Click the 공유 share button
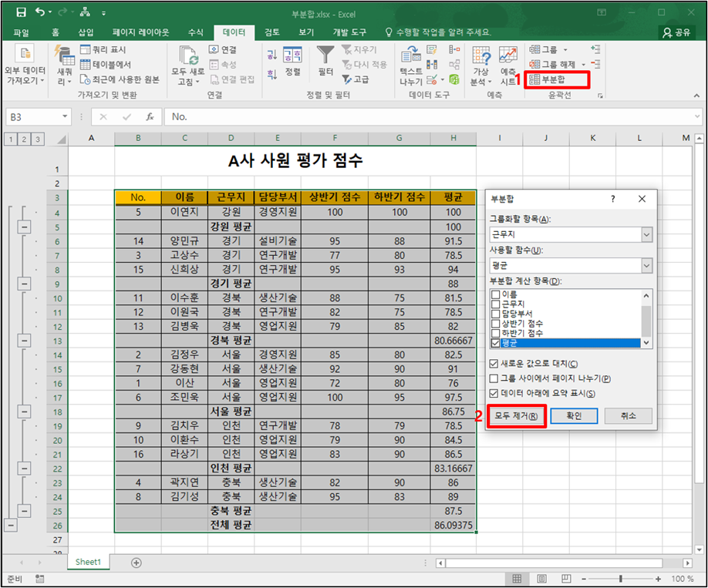Screen dimensions: 708x588 pyautogui.click(x=677, y=32)
